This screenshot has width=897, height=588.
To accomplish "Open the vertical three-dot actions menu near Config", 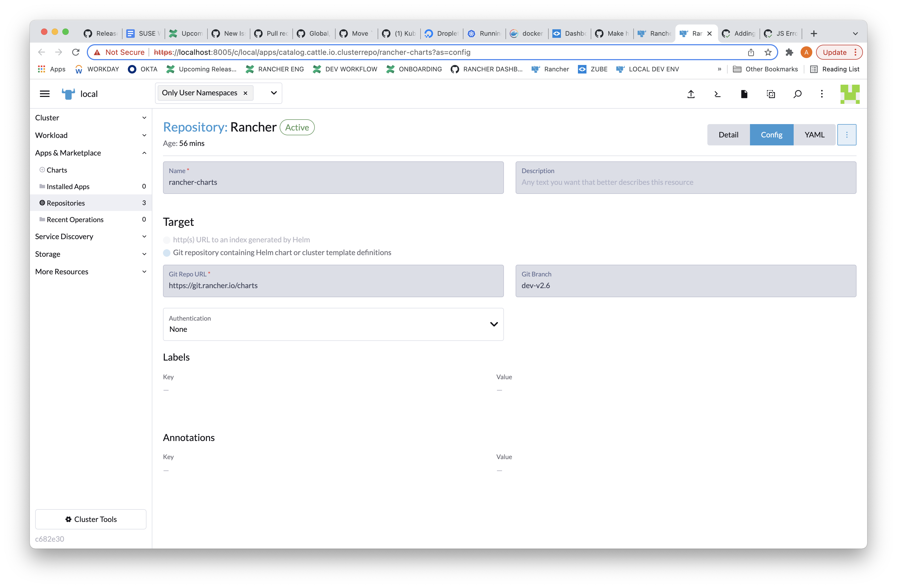I will click(847, 134).
